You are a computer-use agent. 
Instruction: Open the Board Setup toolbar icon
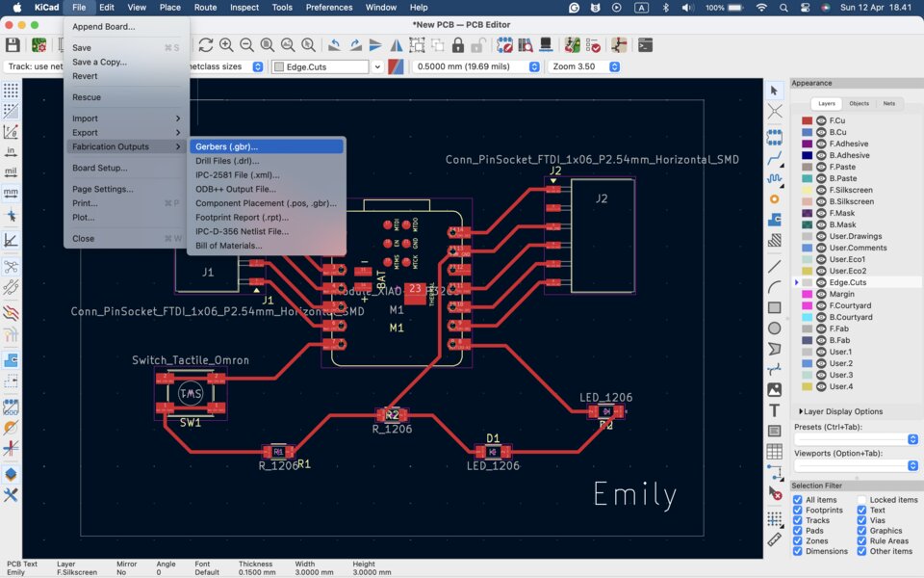point(38,45)
